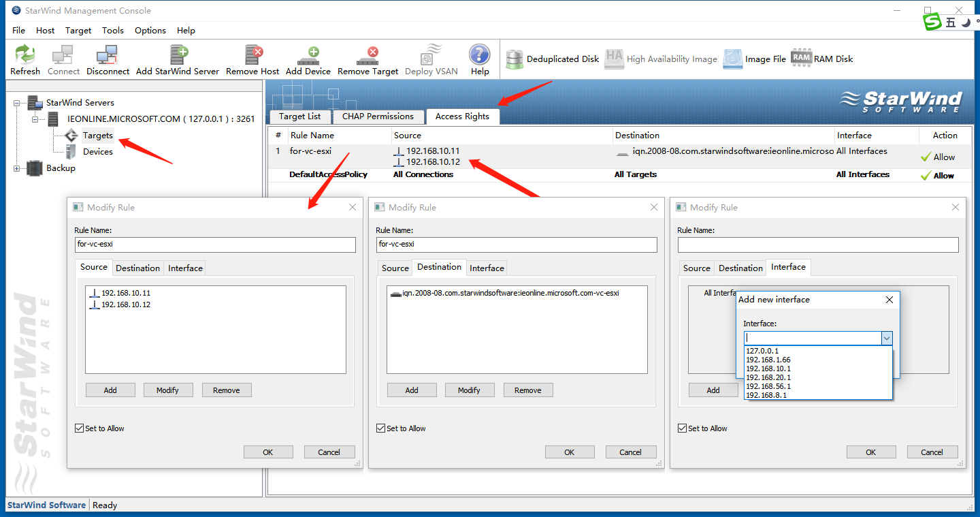Click the Deploy VSAN toolbar icon
Viewport: 980px width, 517px height.
point(431,54)
